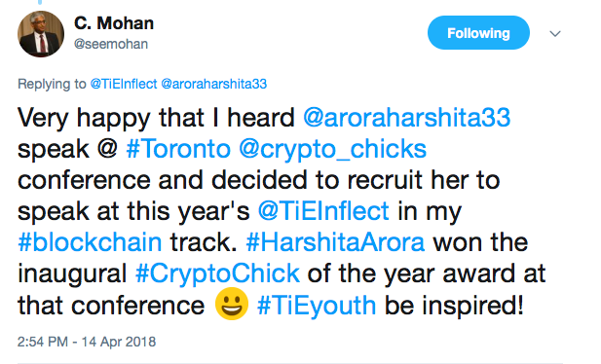Viewport: 601px width, 364px height.
Task: Open the tweet timestamp 2:54 PM - 14 Apr 2018
Action: [x=87, y=342]
